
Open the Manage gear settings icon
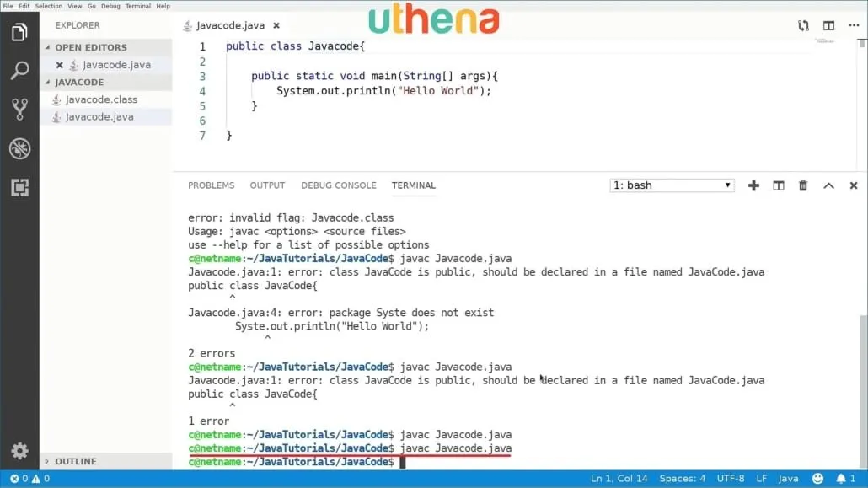[19, 451]
